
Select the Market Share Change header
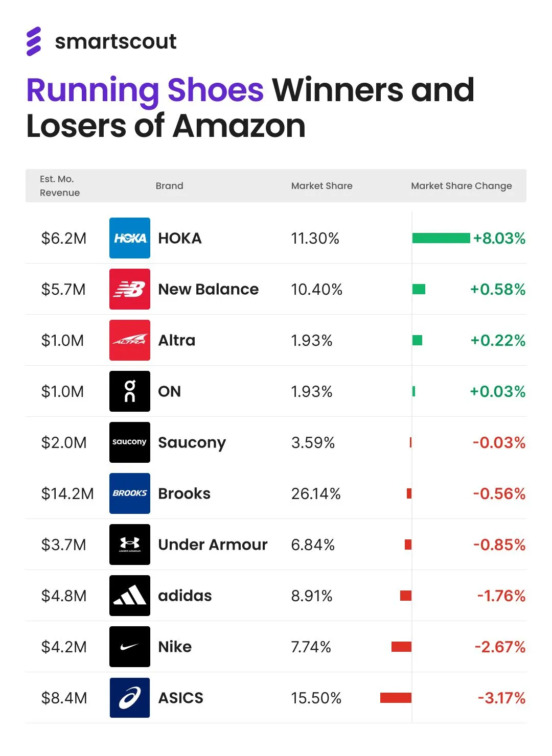click(x=461, y=186)
